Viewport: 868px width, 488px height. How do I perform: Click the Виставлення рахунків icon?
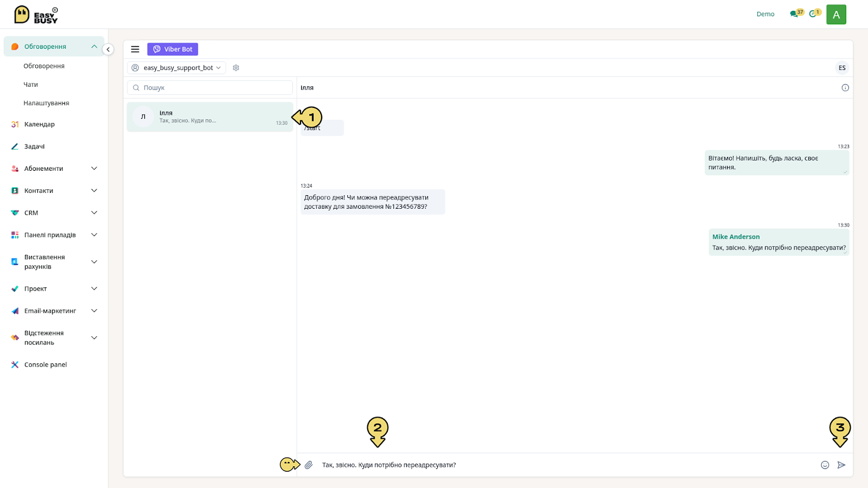click(15, 262)
